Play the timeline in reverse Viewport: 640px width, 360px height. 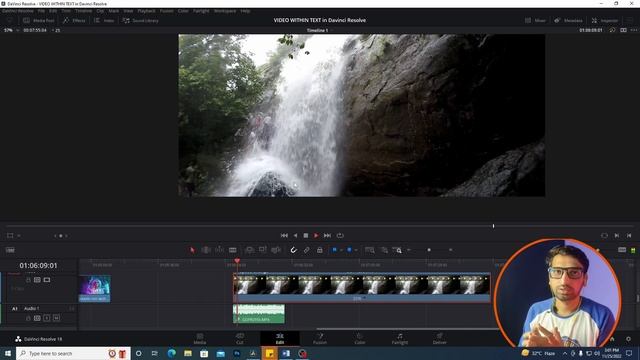(295, 236)
